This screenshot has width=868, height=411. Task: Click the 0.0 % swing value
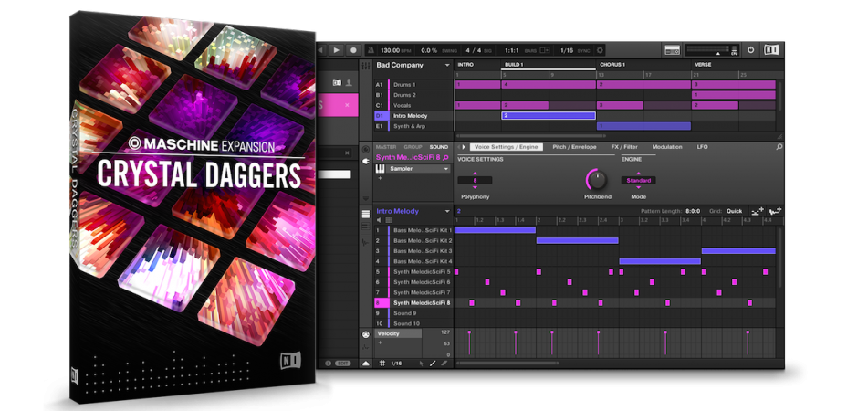click(x=430, y=50)
